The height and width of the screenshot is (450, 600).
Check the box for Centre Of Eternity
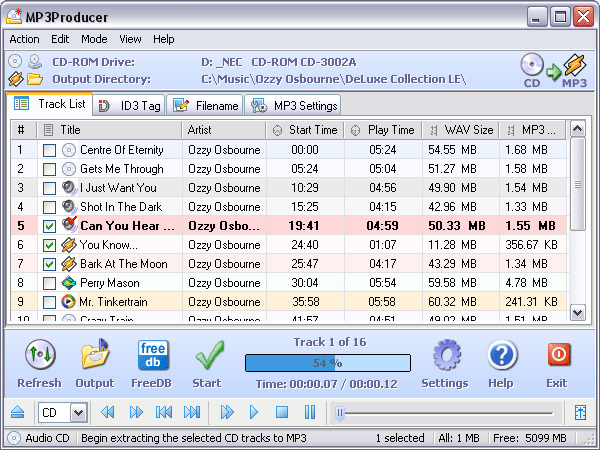tap(49, 150)
